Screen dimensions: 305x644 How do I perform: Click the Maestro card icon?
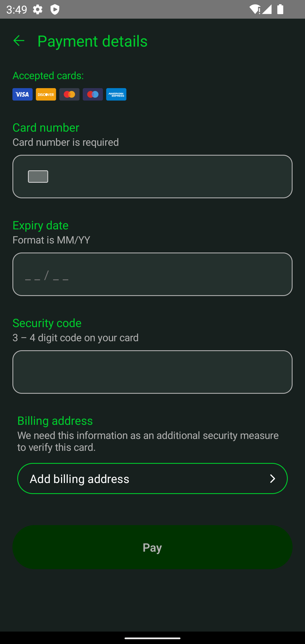click(93, 94)
